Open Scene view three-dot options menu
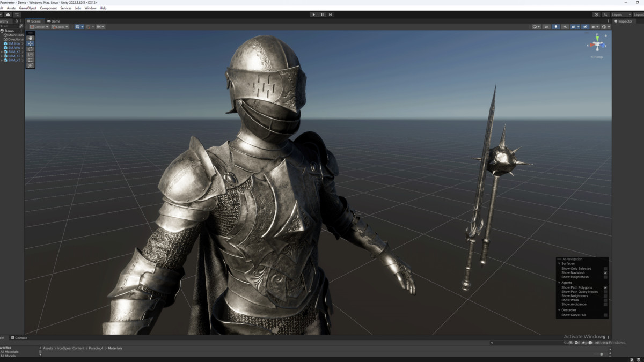644x362 pixels. tap(609, 21)
